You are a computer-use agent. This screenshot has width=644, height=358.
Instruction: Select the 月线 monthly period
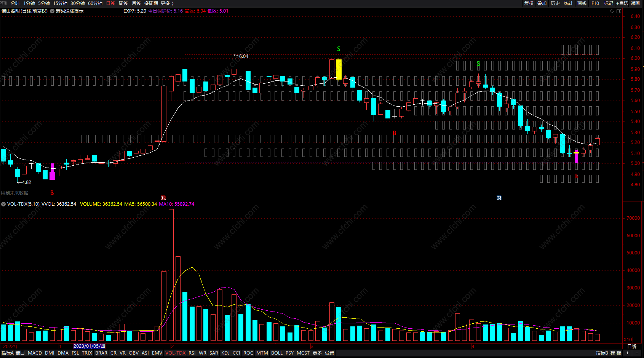(136, 3)
